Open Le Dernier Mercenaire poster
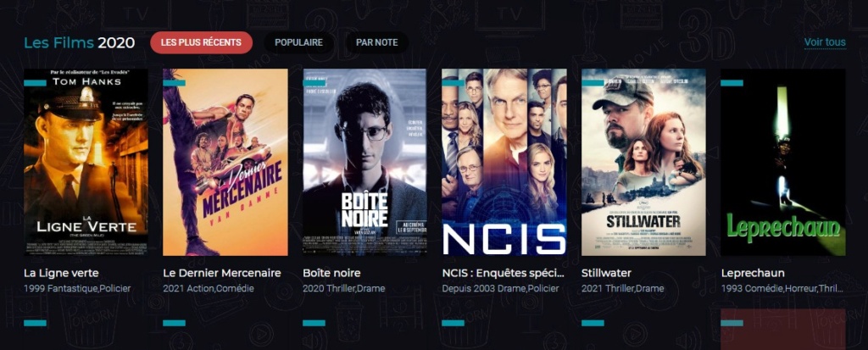The width and height of the screenshot is (868, 350). click(225, 162)
